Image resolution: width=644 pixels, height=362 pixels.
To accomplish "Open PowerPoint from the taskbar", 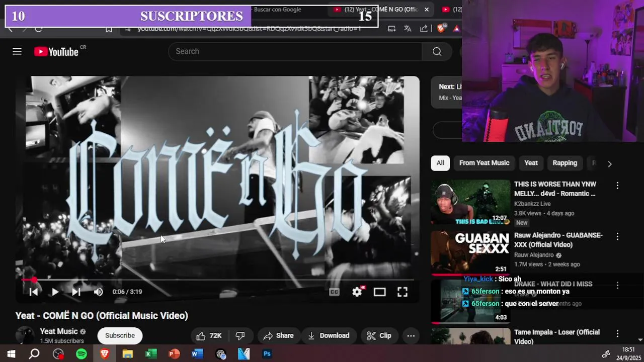I will point(174,354).
